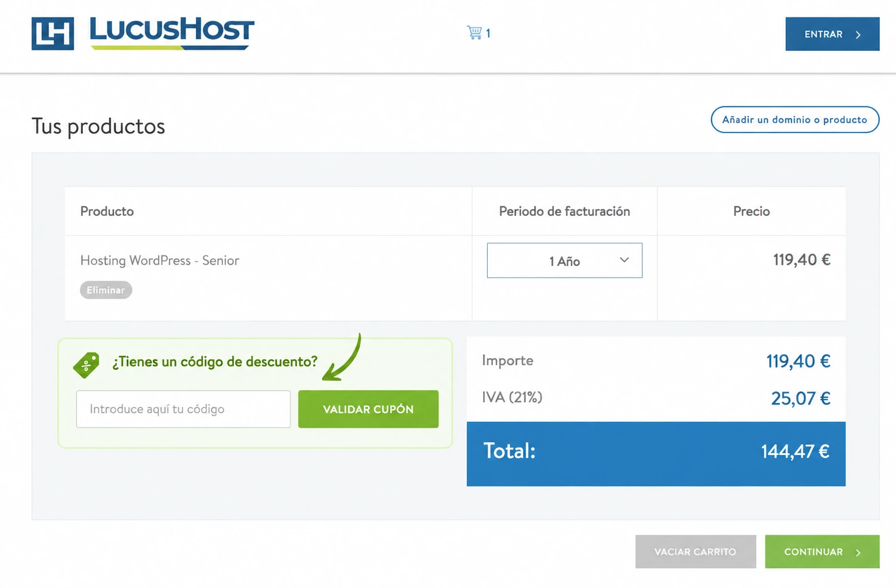Image resolution: width=896 pixels, height=588 pixels.
Task: Click the Tus productos heading
Action: pyautogui.click(x=98, y=126)
